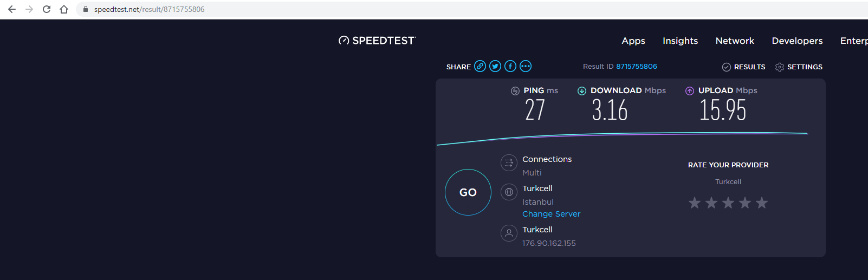Viewport: 868px width, 280px height.
Task: Share the result on Twitter
Action: [x=495, y=66]
